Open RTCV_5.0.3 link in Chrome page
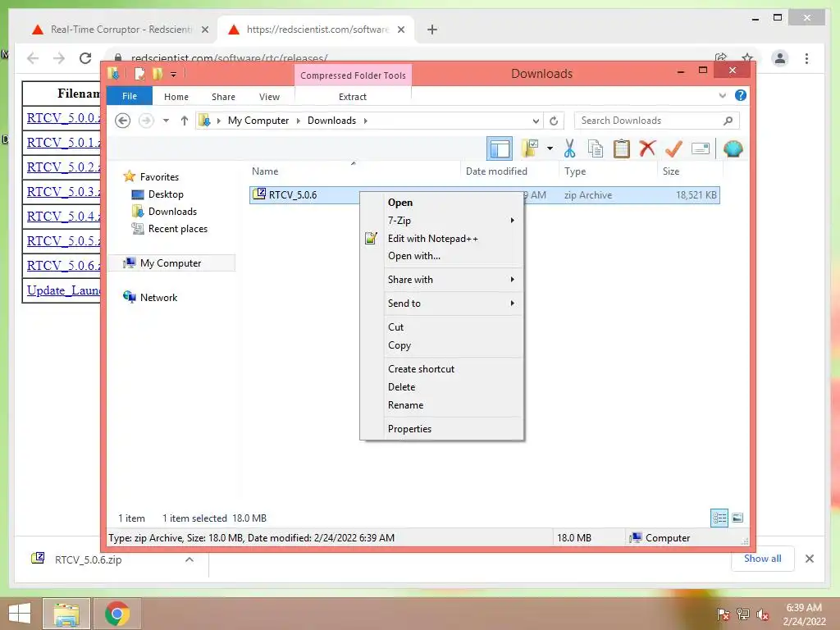840x630 pixels. (x=63, y=192)
